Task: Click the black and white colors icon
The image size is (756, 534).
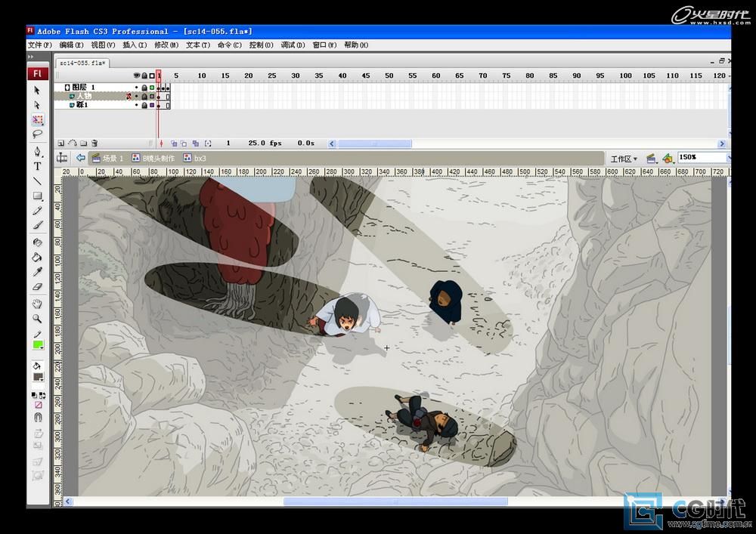Action: (x=34, y=395)
